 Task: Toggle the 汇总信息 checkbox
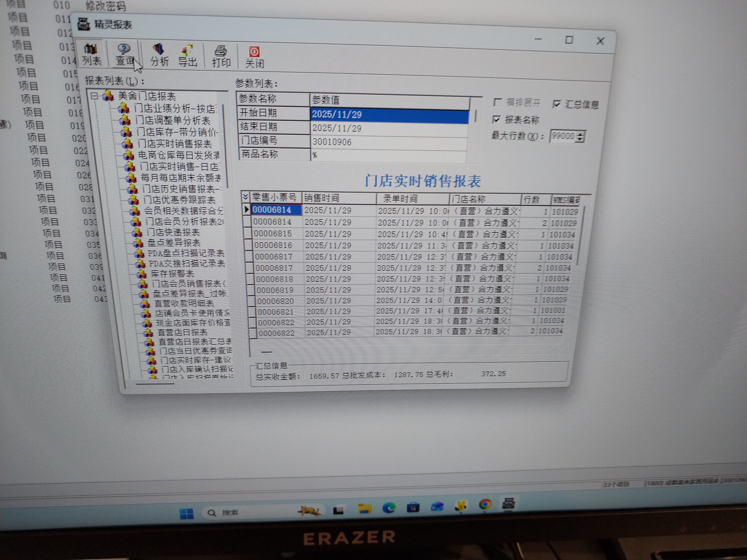tap(557, 104)
